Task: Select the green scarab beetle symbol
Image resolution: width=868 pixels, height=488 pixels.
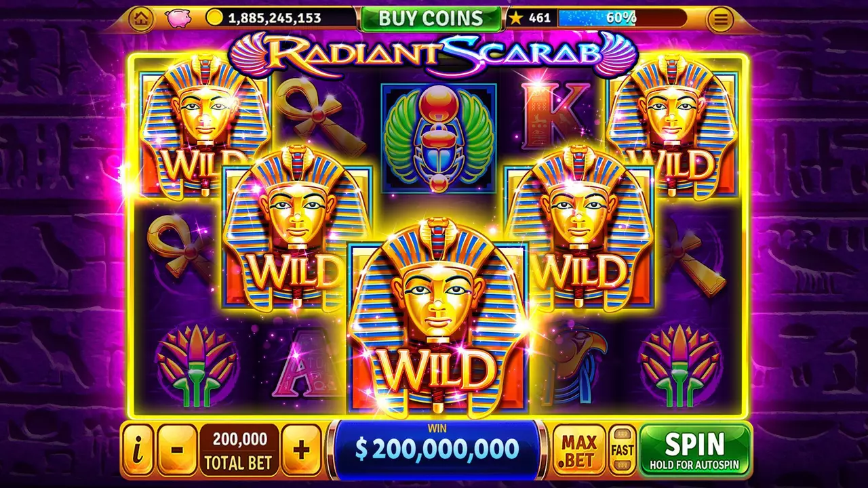Action: [439, 138]
